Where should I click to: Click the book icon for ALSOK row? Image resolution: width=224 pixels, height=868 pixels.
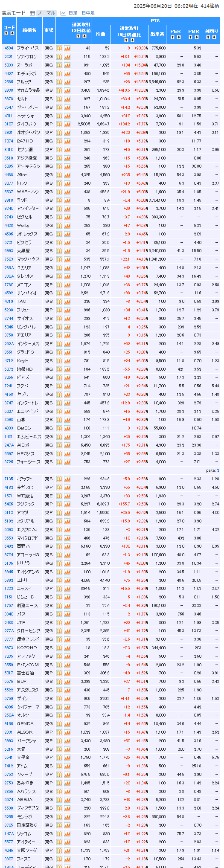click(x=60, y=732)
